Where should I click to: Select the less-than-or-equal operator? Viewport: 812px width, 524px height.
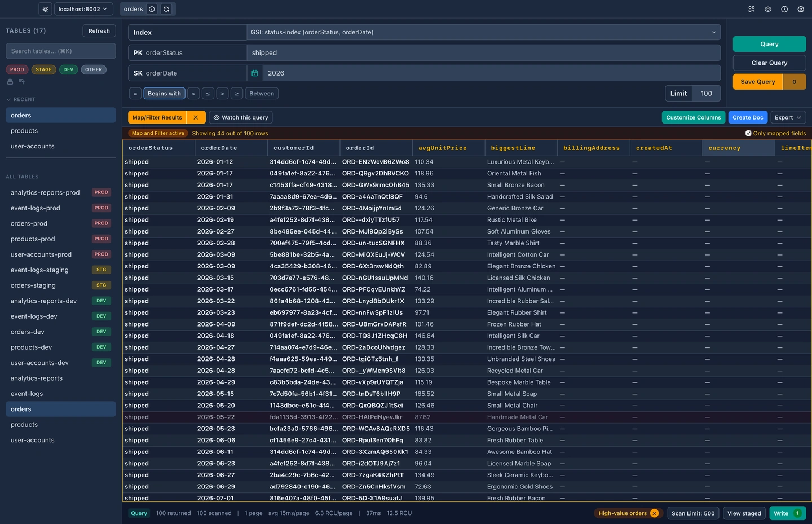pos(208,94)
